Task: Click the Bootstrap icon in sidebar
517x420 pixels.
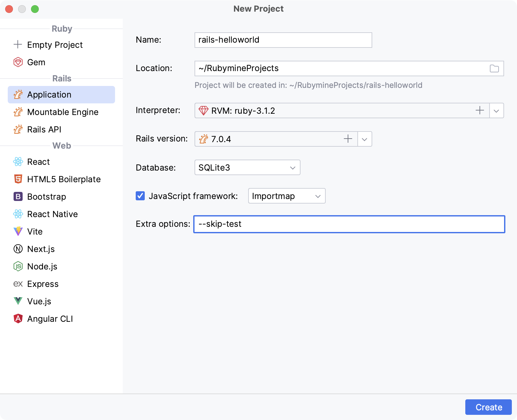Action: point(18,197)
